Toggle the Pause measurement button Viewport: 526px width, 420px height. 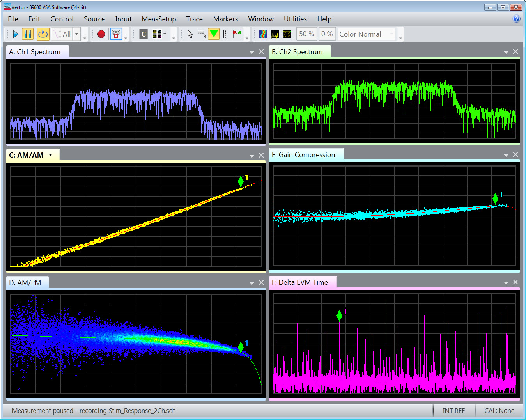[x=28, y=34]
